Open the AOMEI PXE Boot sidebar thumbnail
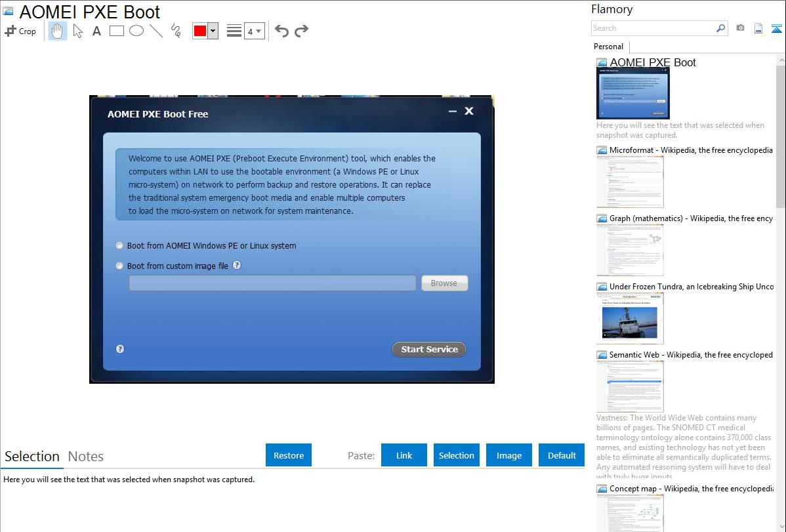Screen dimensions: 786x532 [x=633, y=94]
